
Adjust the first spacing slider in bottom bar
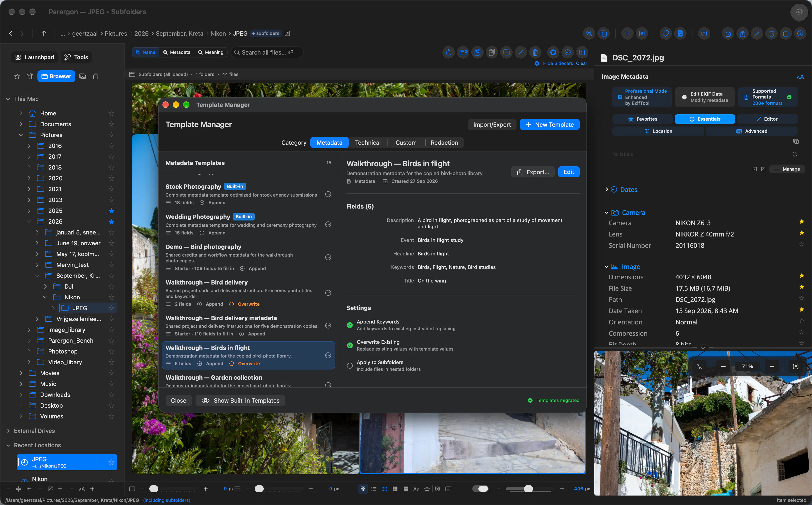[x=154, y=489]
